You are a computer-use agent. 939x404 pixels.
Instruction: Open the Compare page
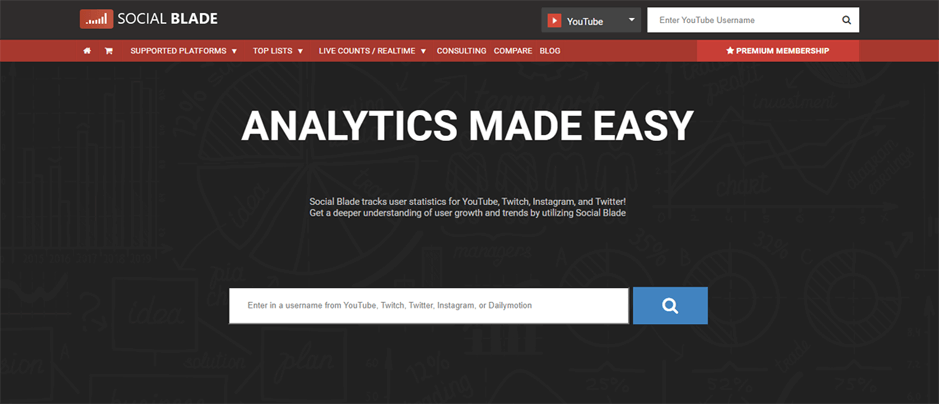513,51
